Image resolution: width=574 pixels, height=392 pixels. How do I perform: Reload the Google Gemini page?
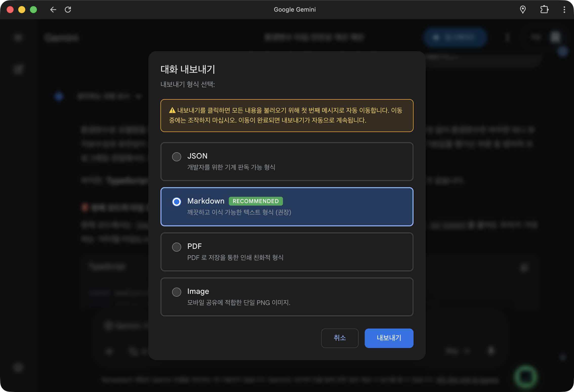pyautogui.click(x=68, y=10)
